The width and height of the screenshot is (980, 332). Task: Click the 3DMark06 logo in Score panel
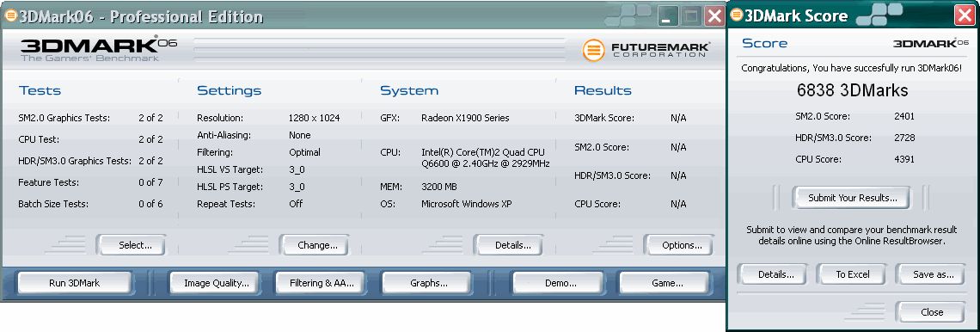(931, 43)
